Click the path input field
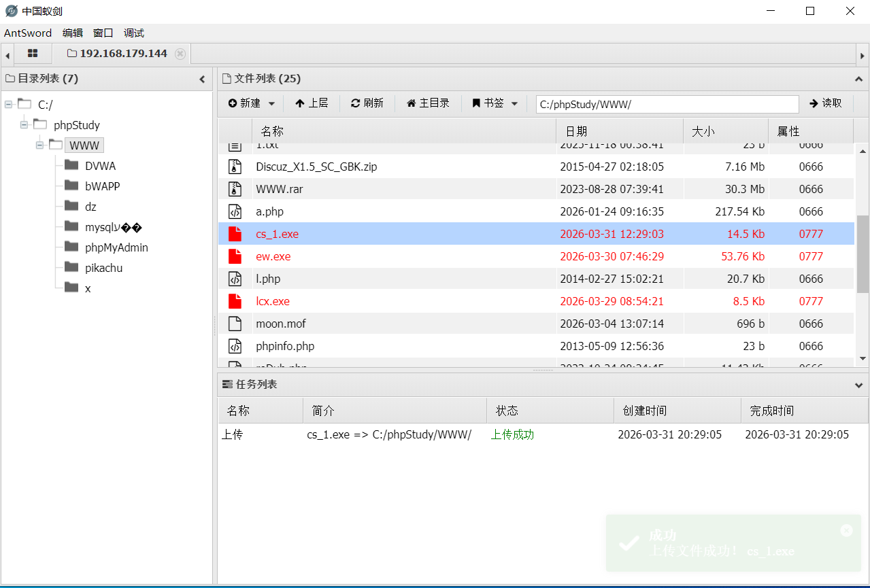This screenshot has width=870, height=588. (667, 104)
